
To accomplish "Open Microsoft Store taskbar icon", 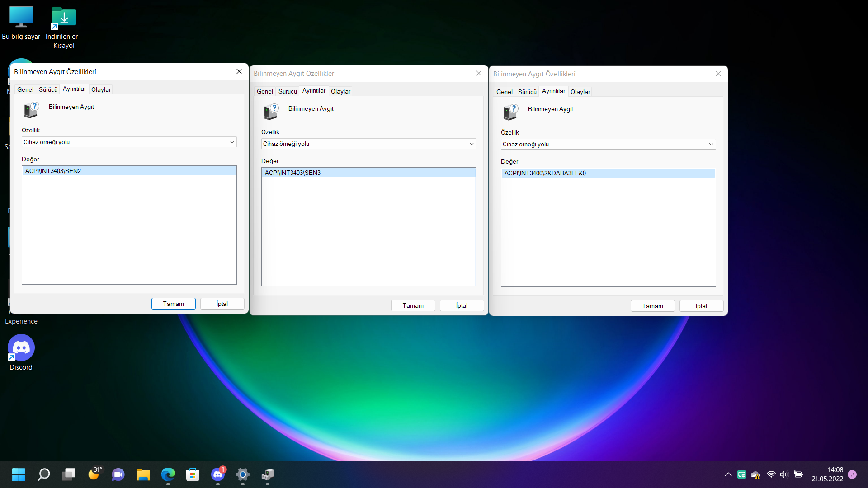I will tap(193, 474).
